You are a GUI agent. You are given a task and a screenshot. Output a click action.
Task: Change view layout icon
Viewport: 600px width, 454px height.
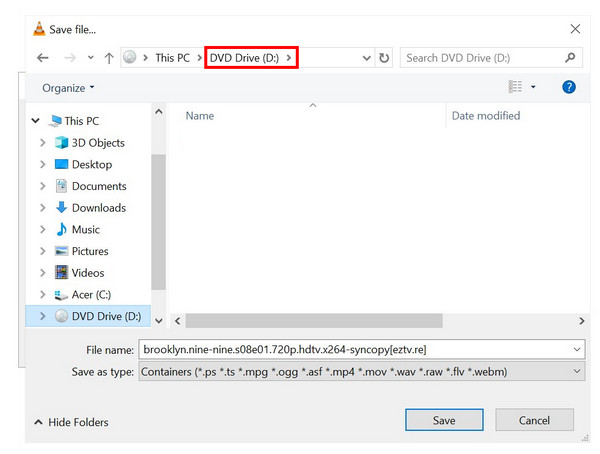[515, 88]
